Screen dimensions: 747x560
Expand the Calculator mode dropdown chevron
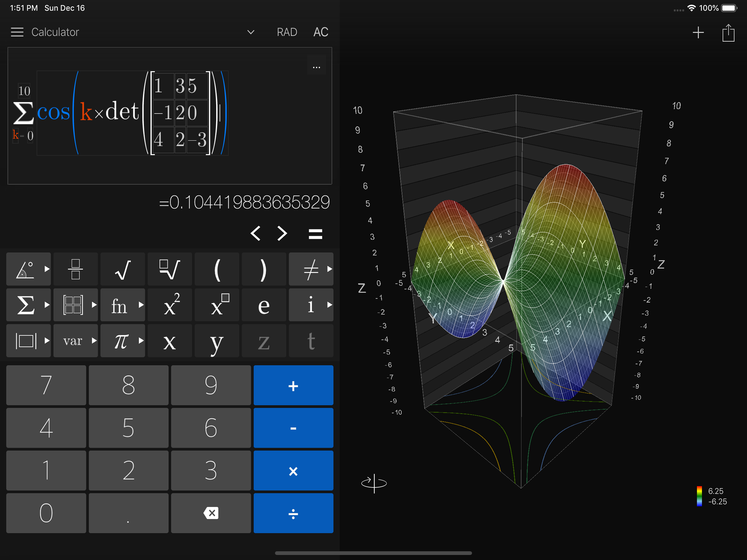250,32
